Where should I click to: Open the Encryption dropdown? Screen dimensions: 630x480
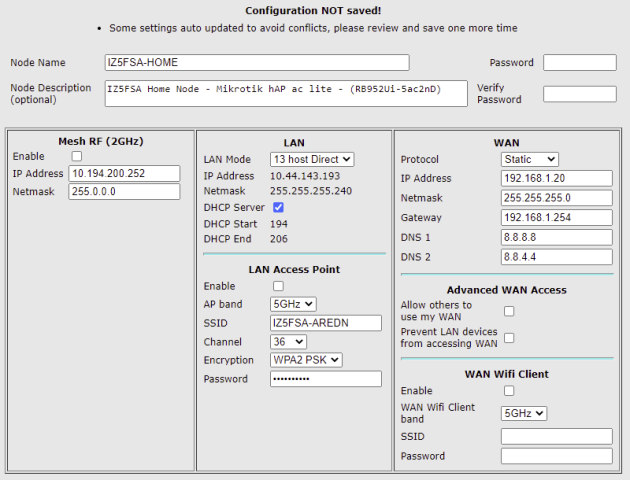pyautogui.click(x=306, y=360)
